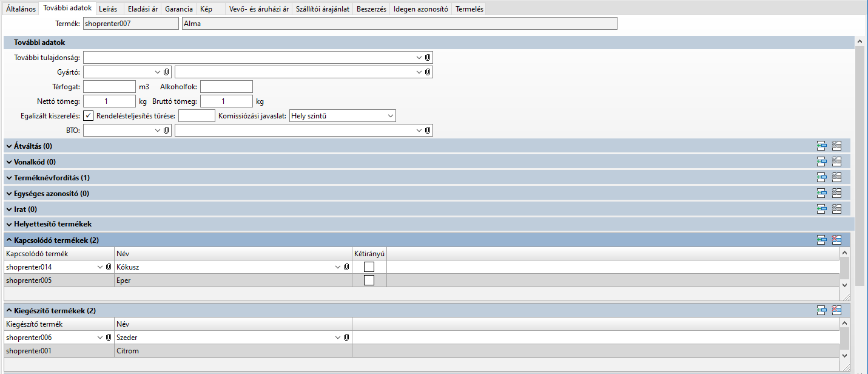Switch to the Termelés tab
This screenshot has width=868, height=374.
point(469,9)
